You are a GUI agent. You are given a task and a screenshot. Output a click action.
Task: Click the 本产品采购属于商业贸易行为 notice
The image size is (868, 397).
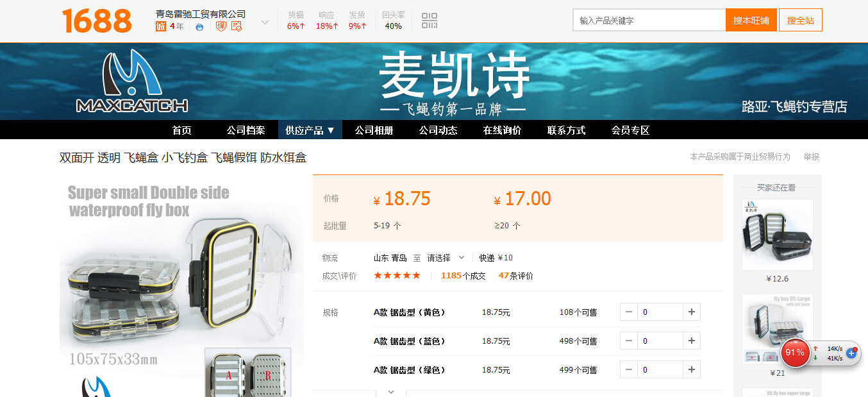[740, 156]
